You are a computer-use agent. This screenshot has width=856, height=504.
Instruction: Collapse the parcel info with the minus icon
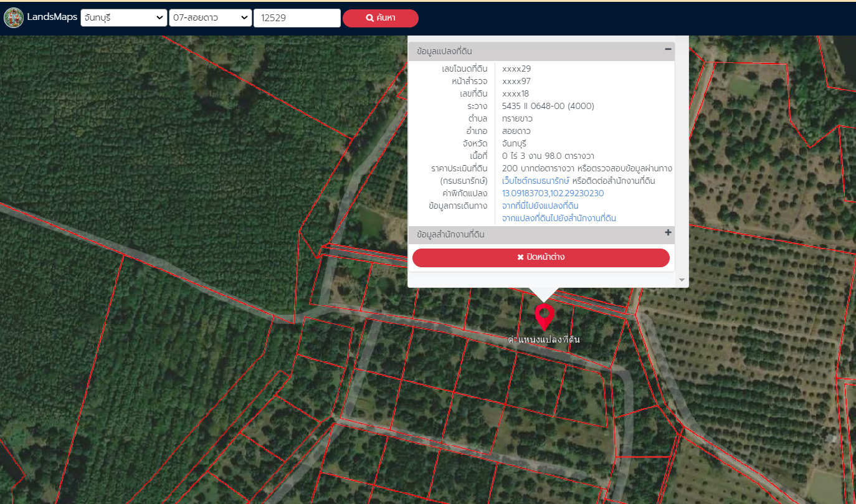click(668, 49)
